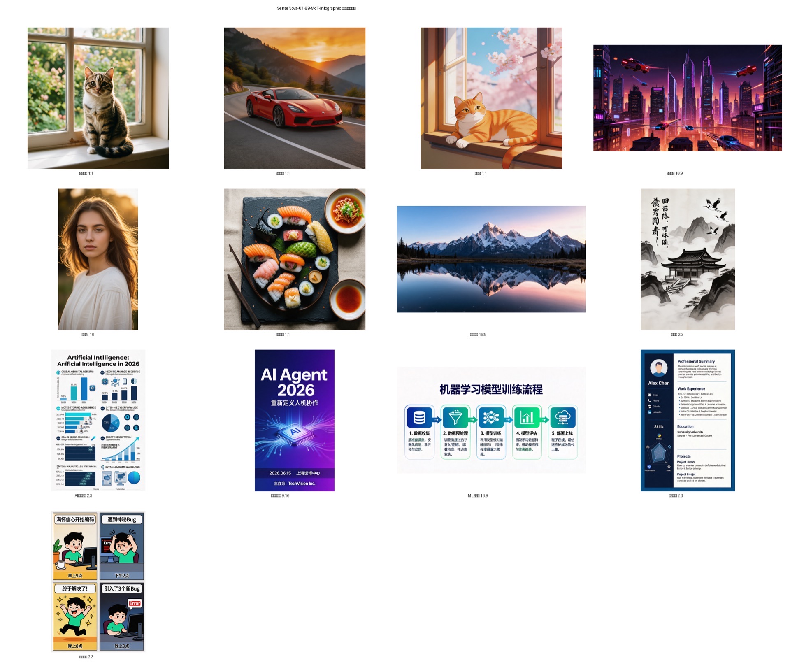Open the Artificial Intelligence in 2026 infographic
790x672 pixels.
98,420
